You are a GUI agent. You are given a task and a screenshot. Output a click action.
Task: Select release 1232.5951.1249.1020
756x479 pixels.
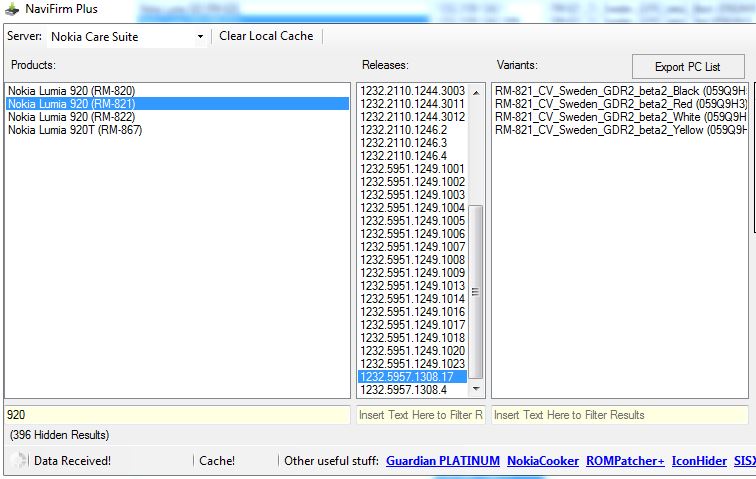click(413, 351)
